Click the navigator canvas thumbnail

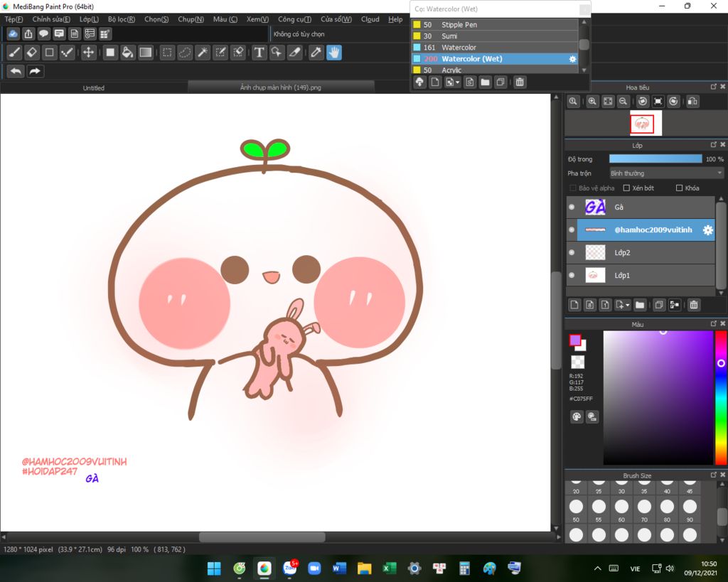click(x=646, y=124)
